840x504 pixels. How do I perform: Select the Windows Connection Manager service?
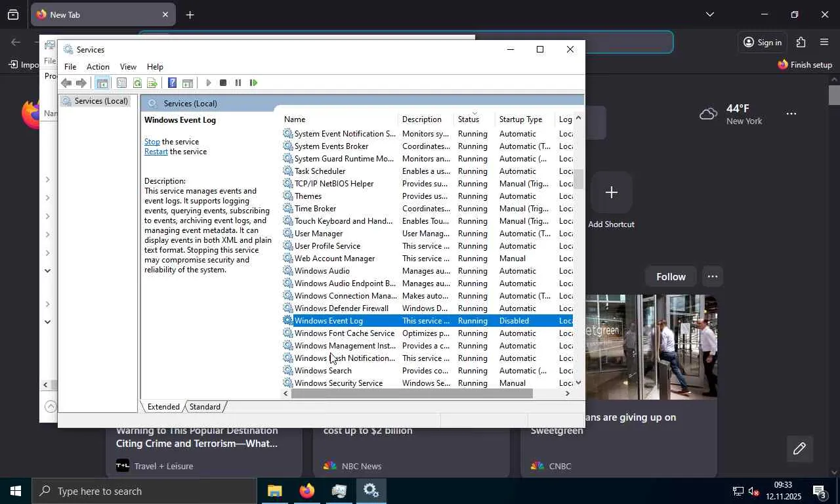pyautogui.click(x=427, y=296)
